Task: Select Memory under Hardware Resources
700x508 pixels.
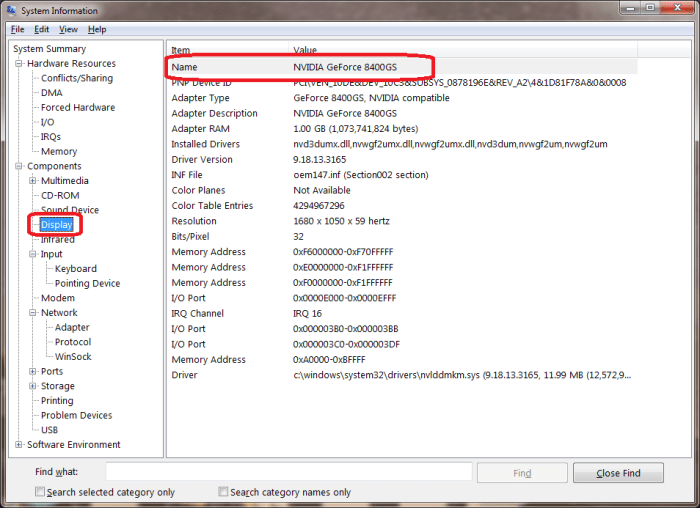Action: tap(59, 151)
